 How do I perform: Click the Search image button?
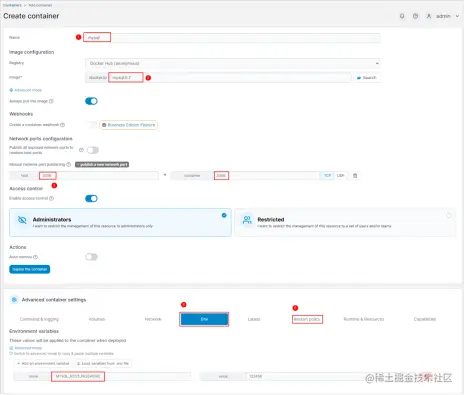367,78
